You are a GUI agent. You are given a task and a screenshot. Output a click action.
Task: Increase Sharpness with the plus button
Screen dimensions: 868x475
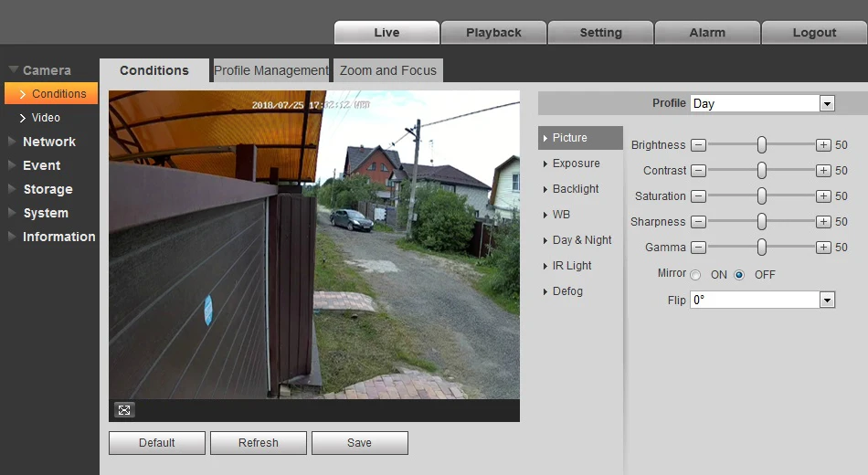(823, 221)
